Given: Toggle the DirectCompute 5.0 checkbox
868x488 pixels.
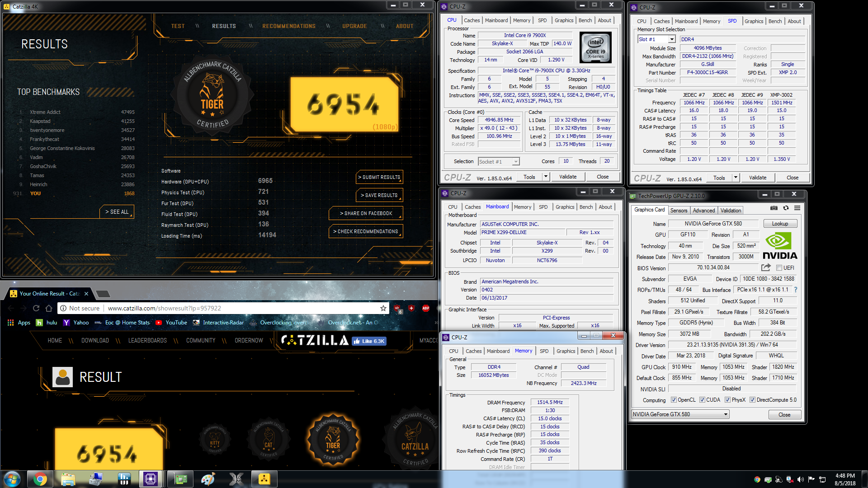Looking at the screenshot, I should (752, 400).
